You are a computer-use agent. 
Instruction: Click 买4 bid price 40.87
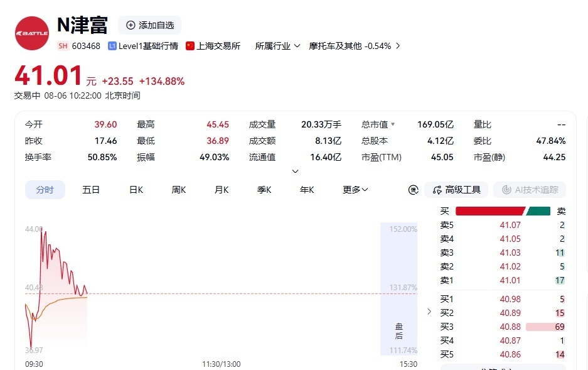pyautogui.click(x=510, y=340)
